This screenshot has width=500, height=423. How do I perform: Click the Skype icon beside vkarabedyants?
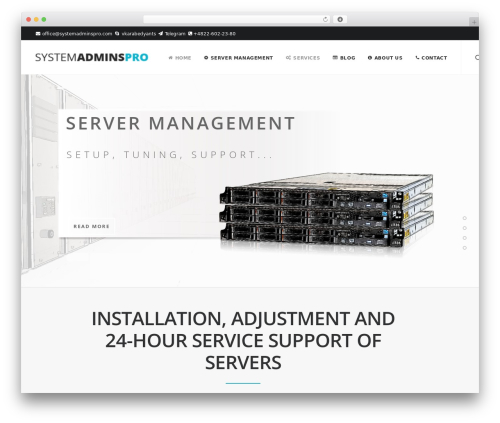[117, 34]
